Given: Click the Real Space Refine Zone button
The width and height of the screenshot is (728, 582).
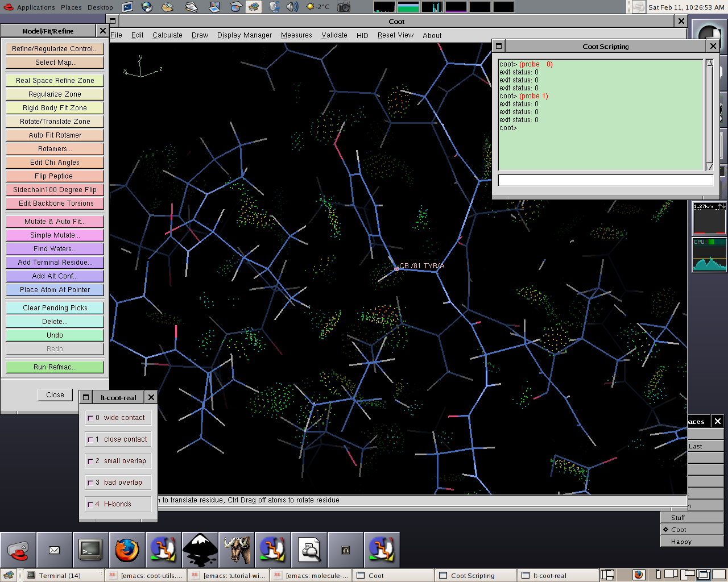Looking at the screenshot, I should [55, 81].
